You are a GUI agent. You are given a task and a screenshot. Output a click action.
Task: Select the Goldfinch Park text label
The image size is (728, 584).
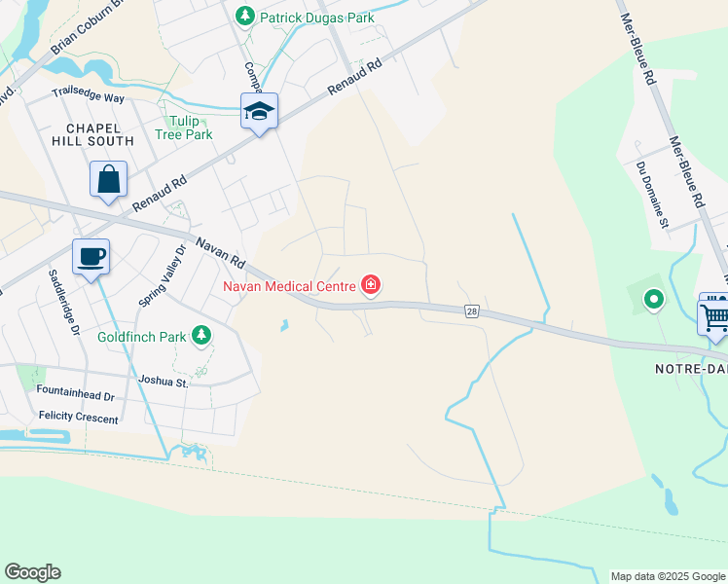tap(141, 337)
